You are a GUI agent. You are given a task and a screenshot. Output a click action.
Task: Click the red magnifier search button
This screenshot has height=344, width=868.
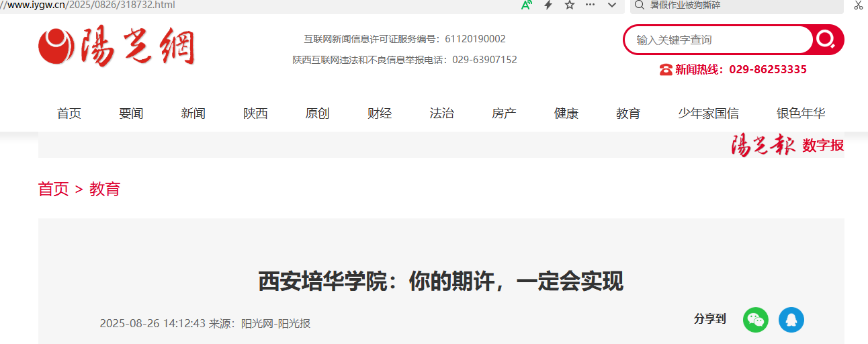coord(826,40)
